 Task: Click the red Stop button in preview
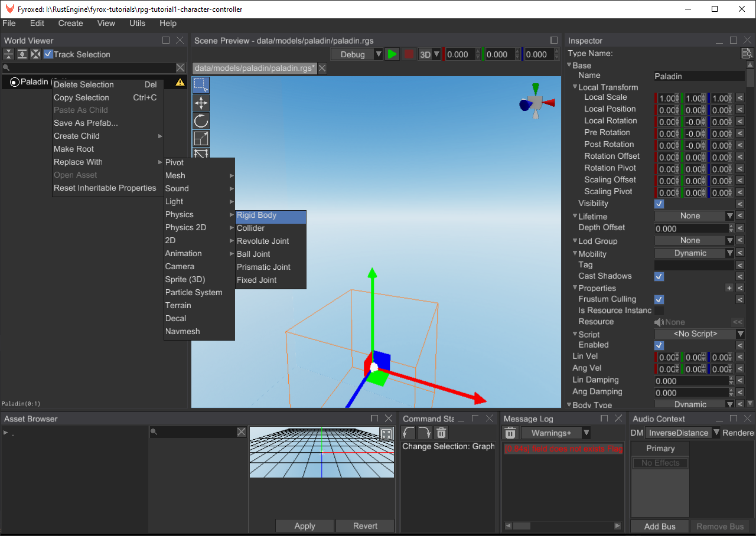(x=409, y=54)
